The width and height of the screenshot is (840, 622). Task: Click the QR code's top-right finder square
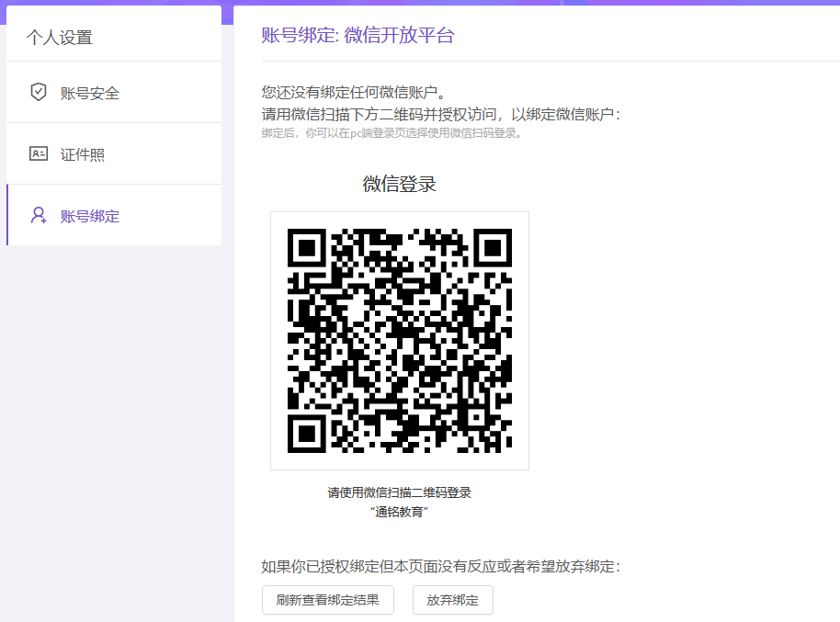tap(492, 248)
